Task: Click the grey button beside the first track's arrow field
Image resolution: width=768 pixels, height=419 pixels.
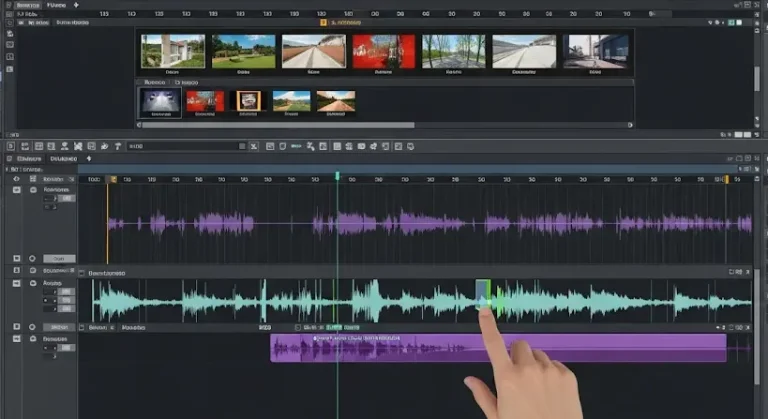Action: point(67,198)
